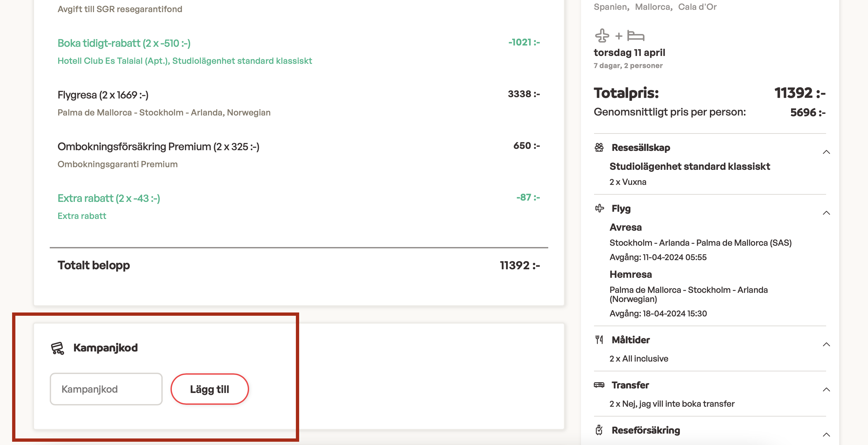The height and width of the screenshot is (445, 868).
Task: Click the Hemresa subheading
Action: click(630, 275)
